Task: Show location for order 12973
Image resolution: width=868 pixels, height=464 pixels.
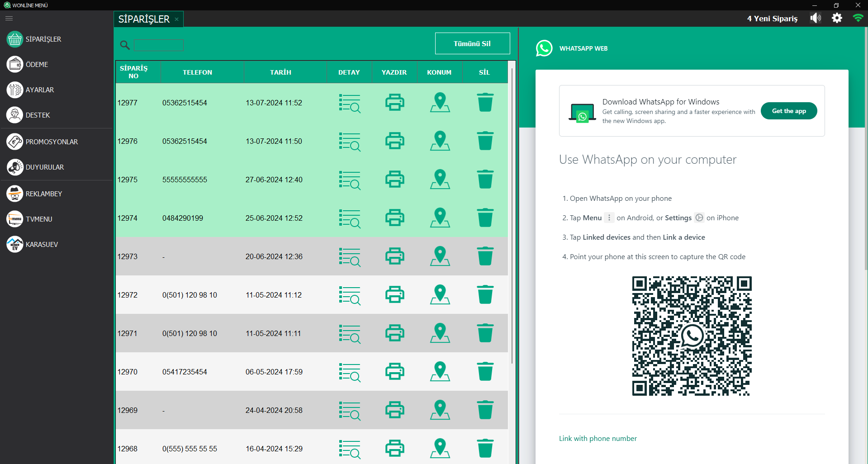Action: [440, 256]
